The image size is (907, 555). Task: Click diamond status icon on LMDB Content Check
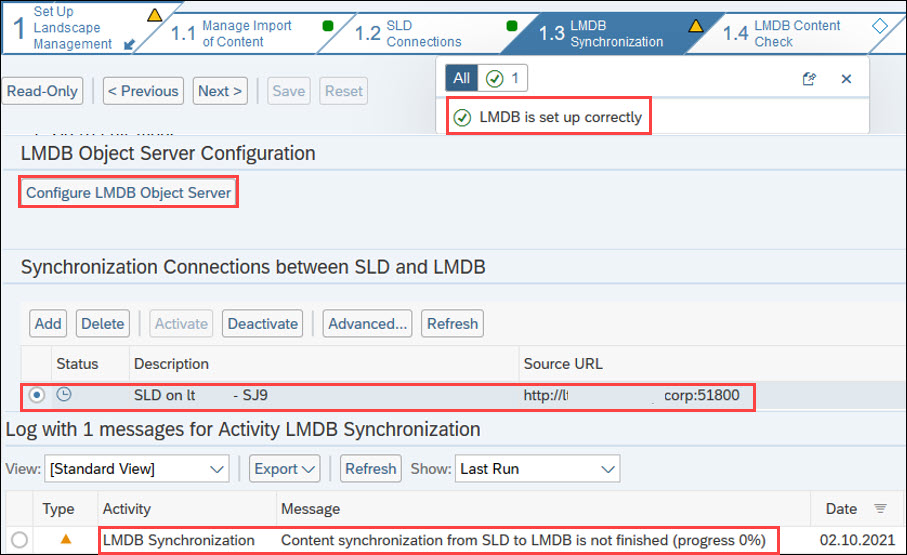(x=880, y=26)
